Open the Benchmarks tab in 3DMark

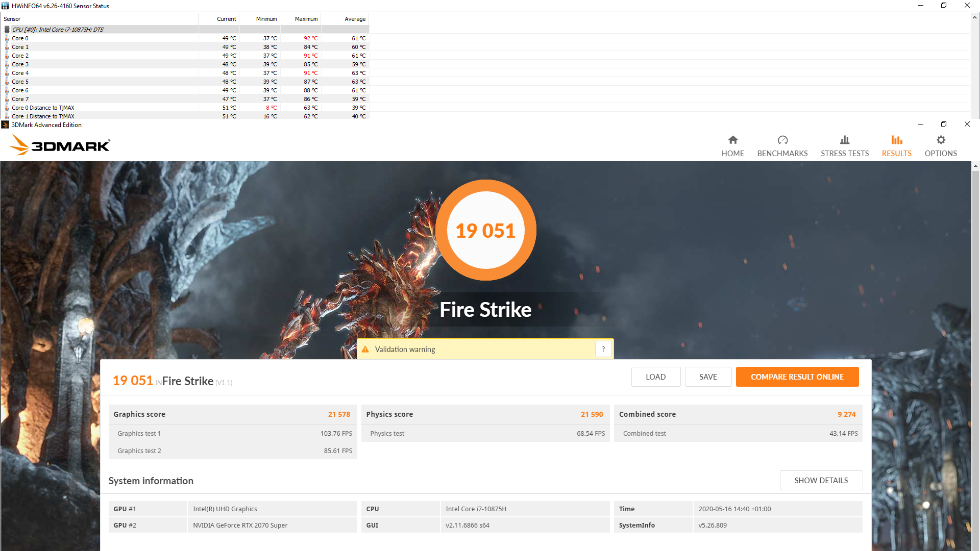coord(782,146)
